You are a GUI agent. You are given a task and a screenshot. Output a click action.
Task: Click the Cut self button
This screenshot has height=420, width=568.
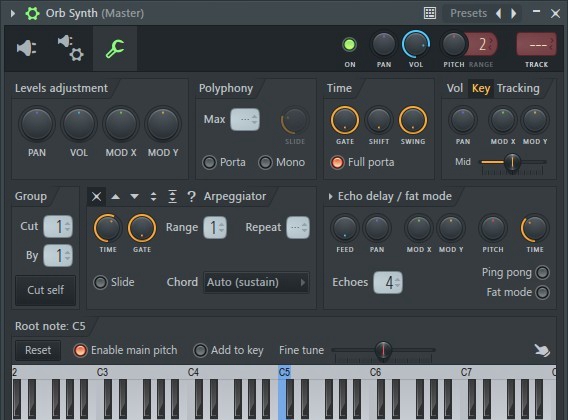pos(46,290)
